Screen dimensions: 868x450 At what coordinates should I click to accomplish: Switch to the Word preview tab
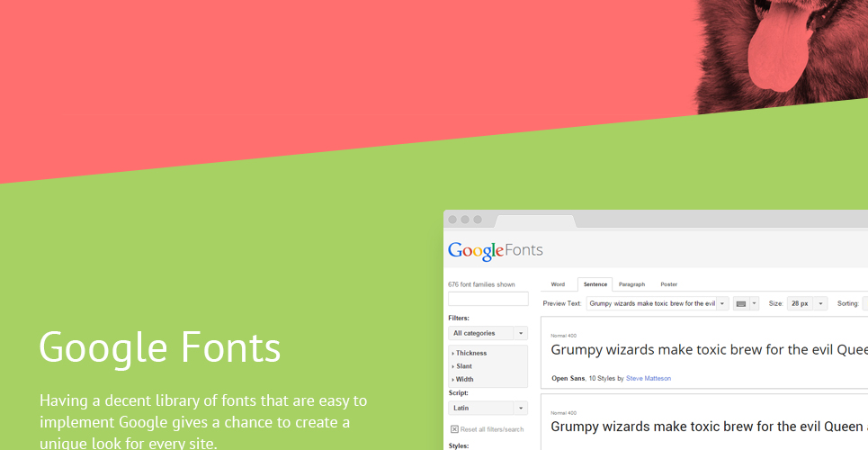(x=558, y=284)
